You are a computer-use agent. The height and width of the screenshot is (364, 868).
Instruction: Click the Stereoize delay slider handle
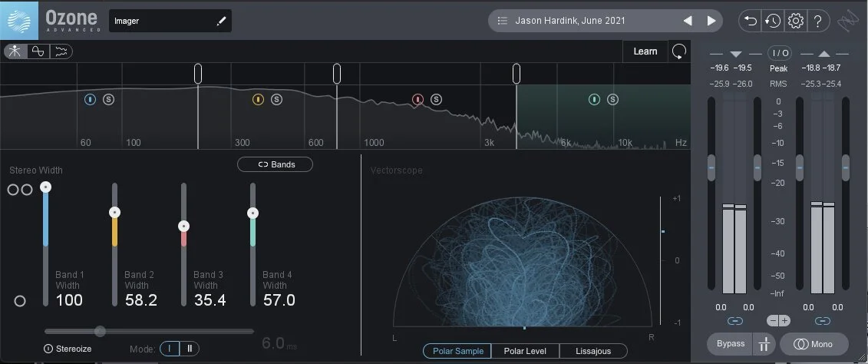pyautogui.click(x=100, y=331)
